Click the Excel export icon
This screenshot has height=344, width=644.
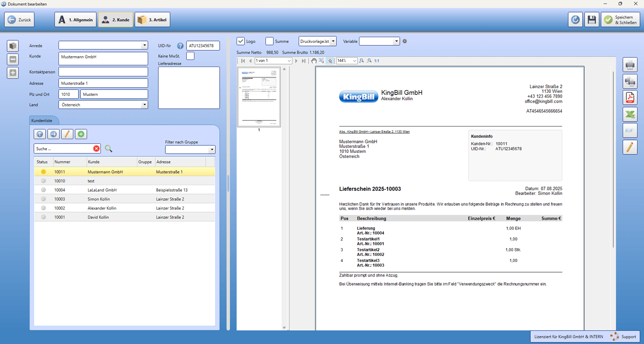630,114
